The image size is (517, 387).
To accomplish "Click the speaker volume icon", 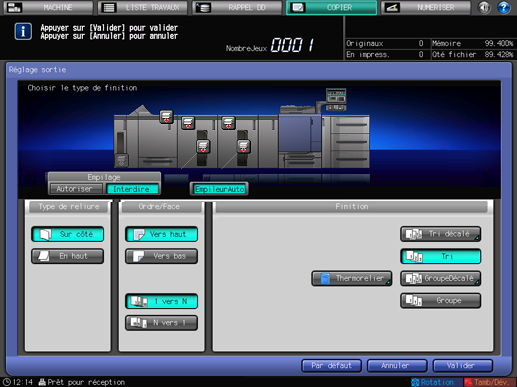I will coord(484,7).
